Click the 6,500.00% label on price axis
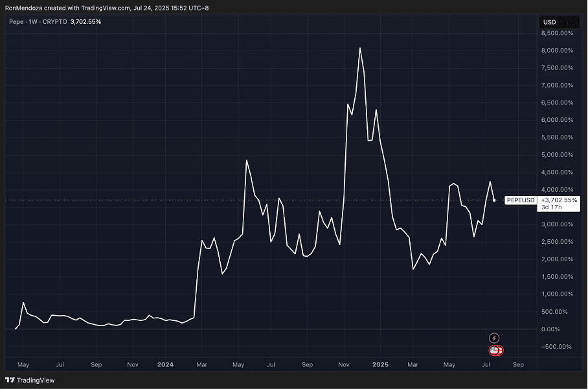588x389 pixels. (x=558, y=102)
